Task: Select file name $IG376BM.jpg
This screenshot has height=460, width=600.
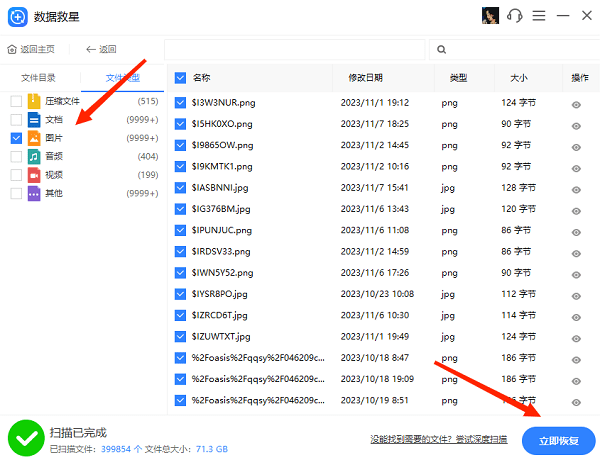Action: tap(221, 209)
